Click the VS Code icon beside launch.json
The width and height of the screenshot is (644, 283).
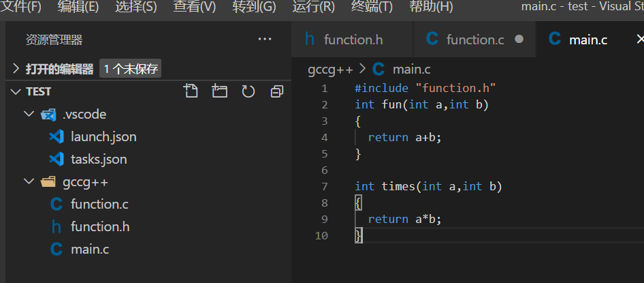(57, 136)
